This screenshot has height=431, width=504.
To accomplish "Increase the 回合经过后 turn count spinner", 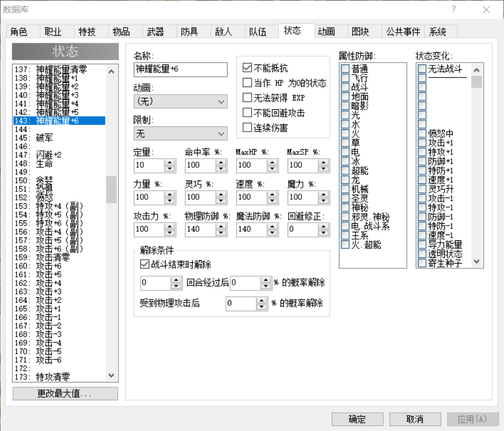I will [x=176, y=280].
